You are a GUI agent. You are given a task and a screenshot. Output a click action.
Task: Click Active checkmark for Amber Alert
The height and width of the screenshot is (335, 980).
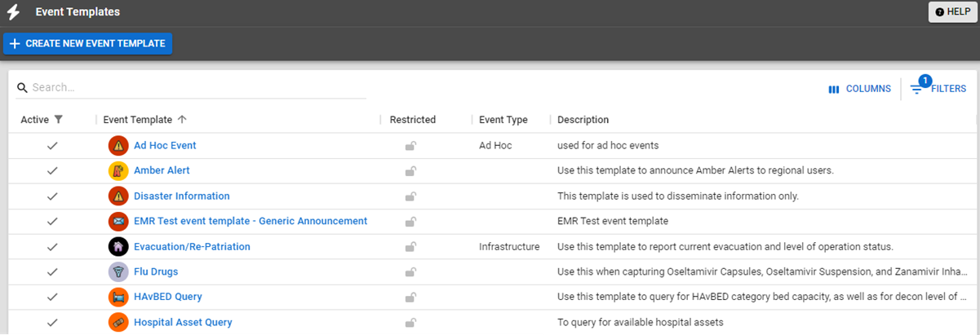(52, 171)
